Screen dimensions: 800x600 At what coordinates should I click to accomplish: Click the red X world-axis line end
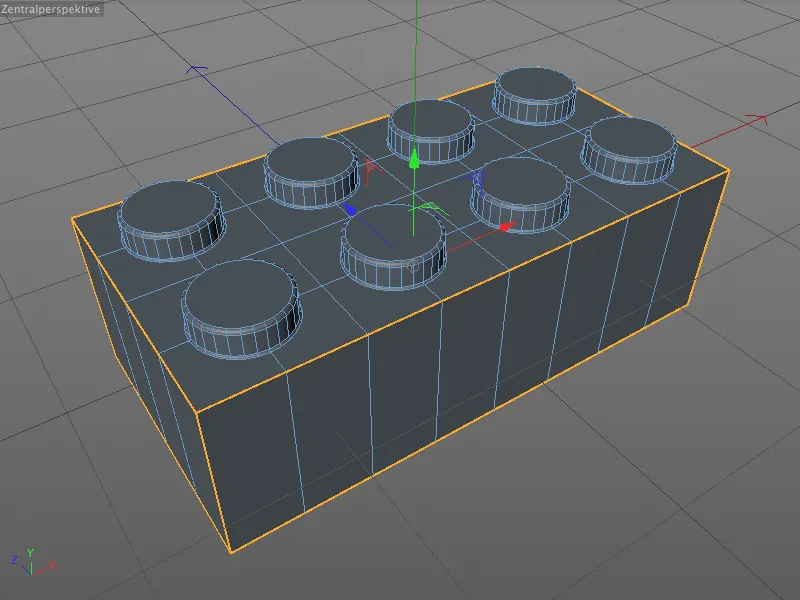pos(757,120)
